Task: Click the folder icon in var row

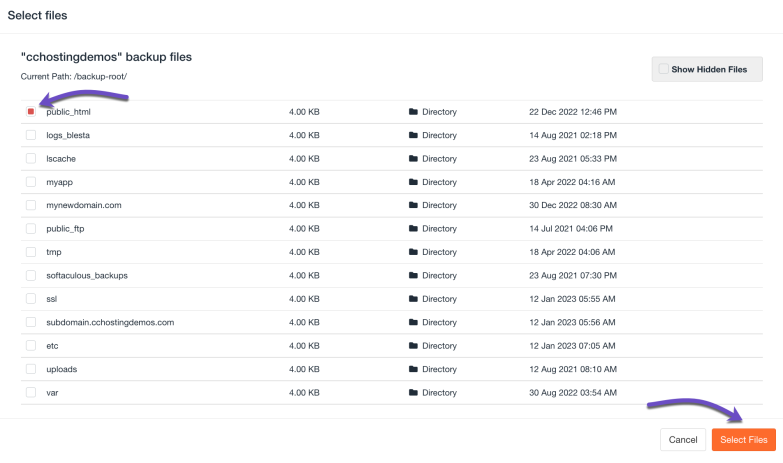Action: (413, 393)
